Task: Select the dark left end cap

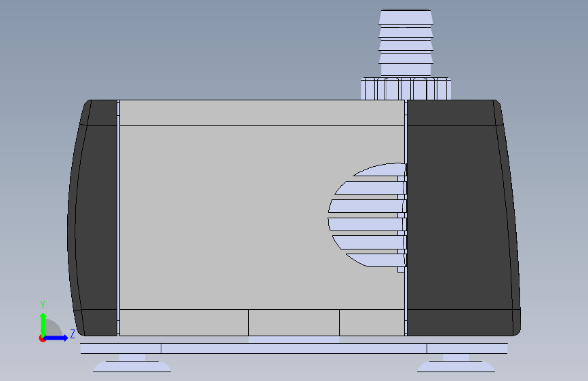Action: point(93,218)
